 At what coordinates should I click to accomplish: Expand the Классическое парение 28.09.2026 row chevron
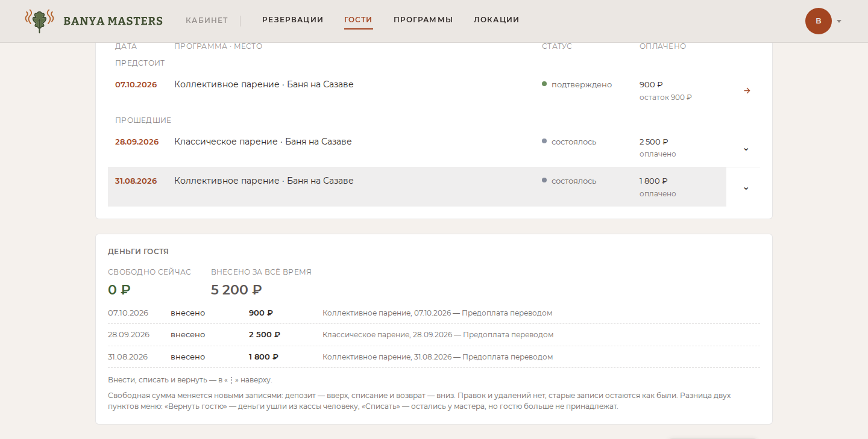(x=746, y=149)
